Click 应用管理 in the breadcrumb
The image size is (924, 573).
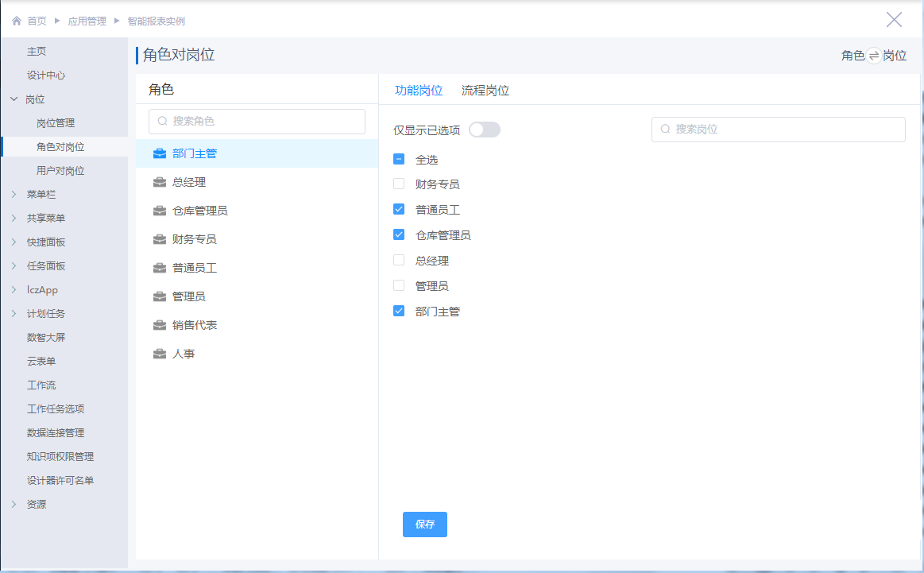tap(87, 21)
